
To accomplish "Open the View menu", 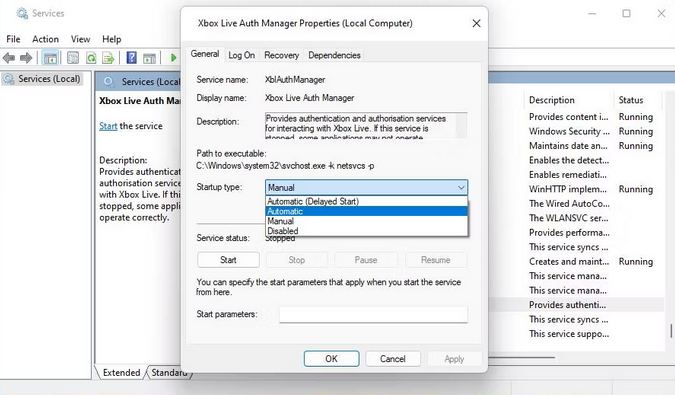I will [x=81, y=39].
